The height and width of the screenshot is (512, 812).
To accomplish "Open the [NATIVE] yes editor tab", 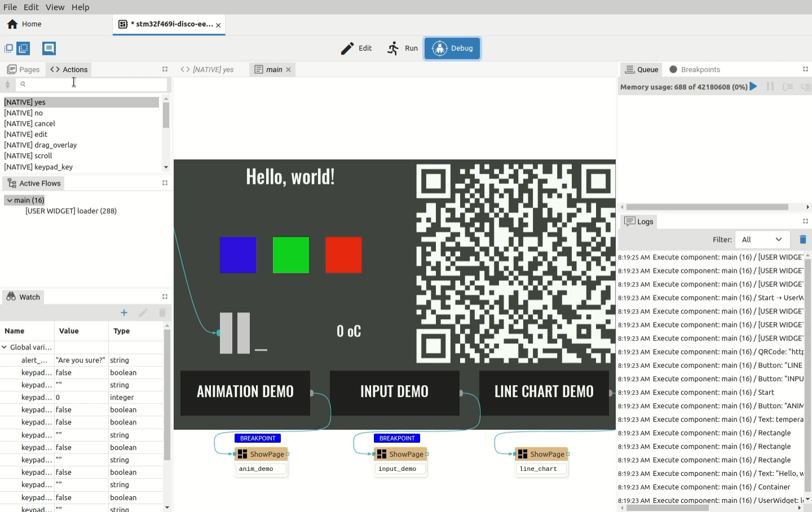I will 208,69.
